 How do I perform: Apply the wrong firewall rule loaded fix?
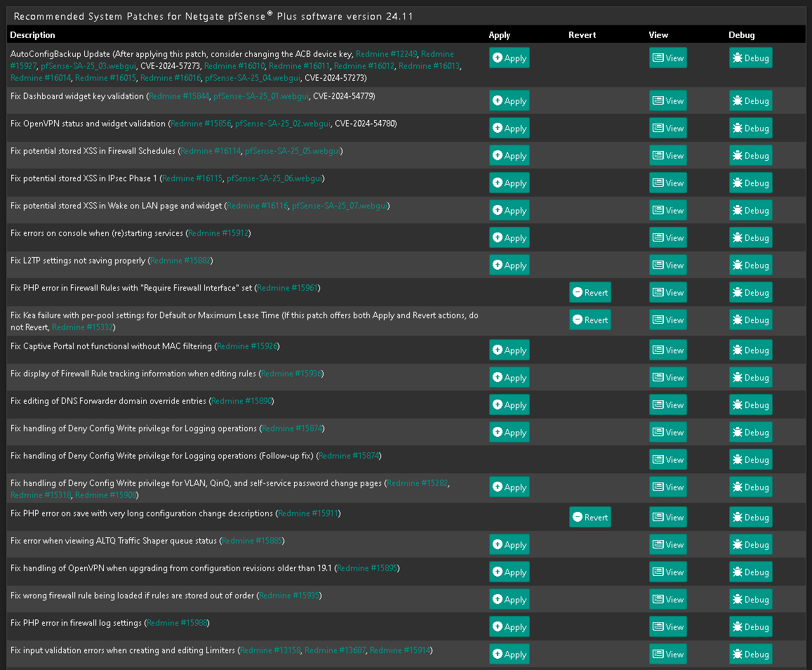509,600
